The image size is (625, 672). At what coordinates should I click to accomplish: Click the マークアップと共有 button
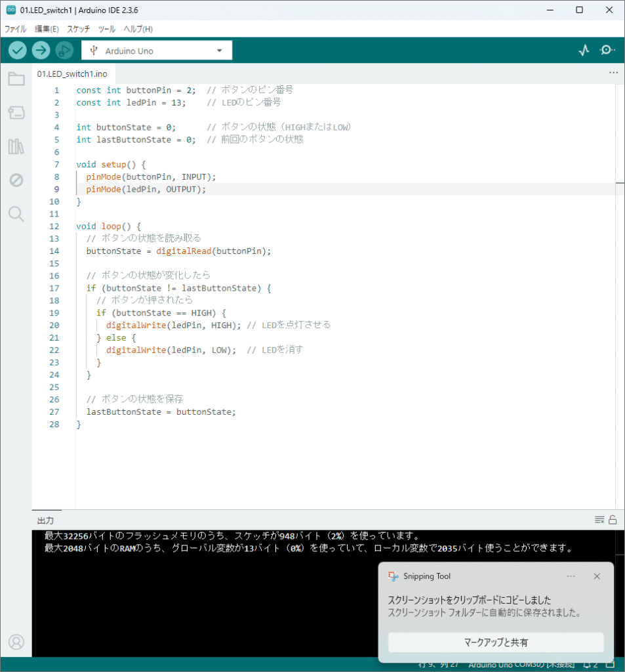[x=496, y=642]
